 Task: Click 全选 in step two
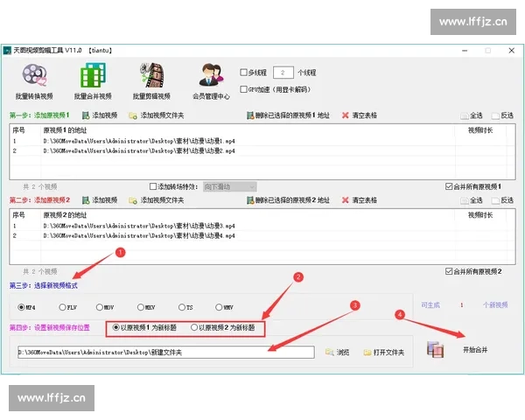pos(472,200)
